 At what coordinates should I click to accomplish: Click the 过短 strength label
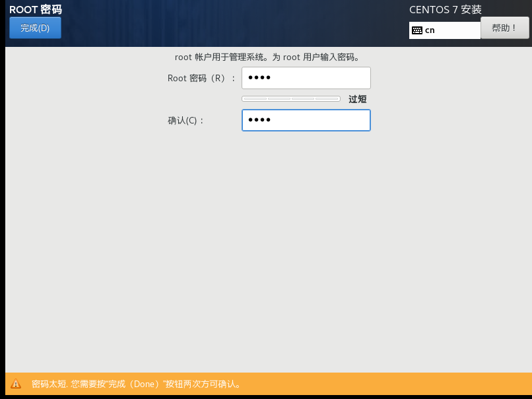[358, 99]
